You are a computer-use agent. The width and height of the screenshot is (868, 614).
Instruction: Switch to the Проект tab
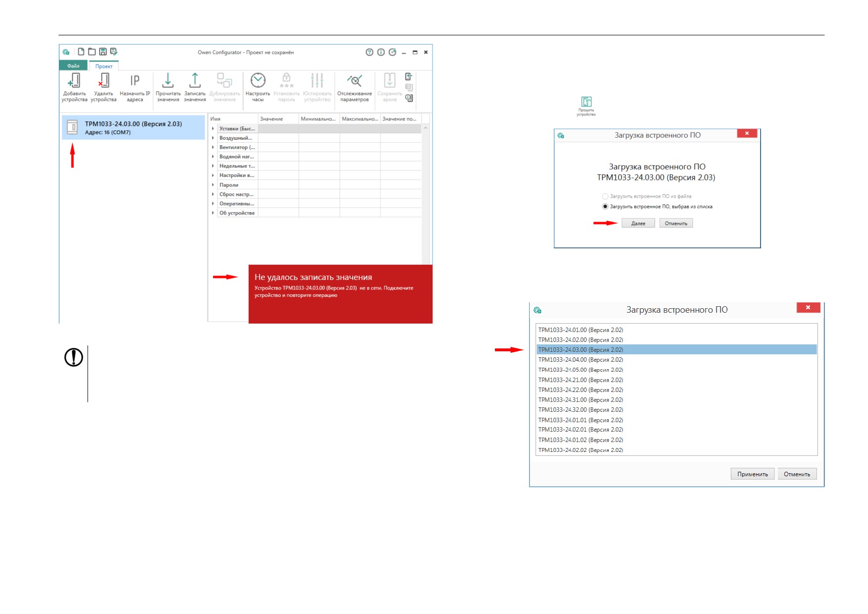(x=104, y=66)
